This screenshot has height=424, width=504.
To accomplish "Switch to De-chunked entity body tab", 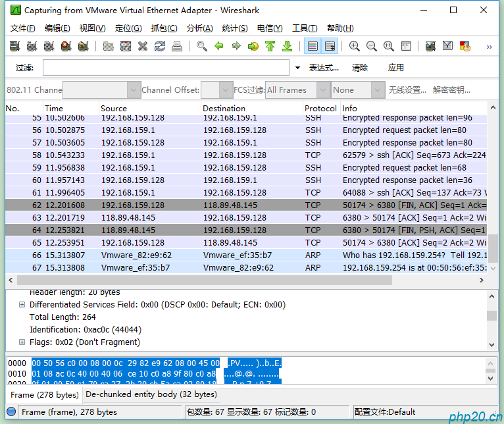I will [x=151, y=394].
